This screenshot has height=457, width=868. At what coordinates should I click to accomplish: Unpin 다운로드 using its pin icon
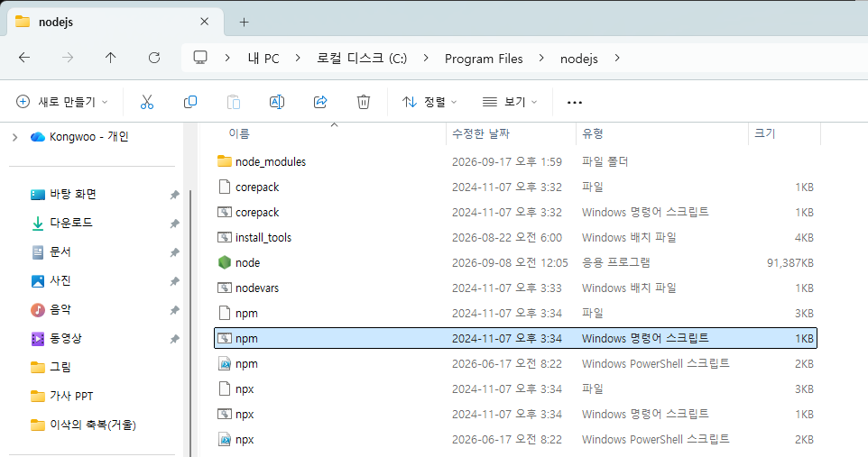click(x=174, y=224)
